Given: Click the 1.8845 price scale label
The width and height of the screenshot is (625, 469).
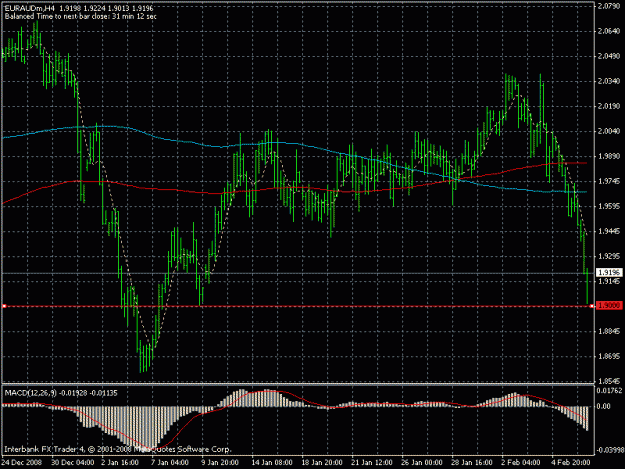Looking at the screenshot, I should pos(609,331).
